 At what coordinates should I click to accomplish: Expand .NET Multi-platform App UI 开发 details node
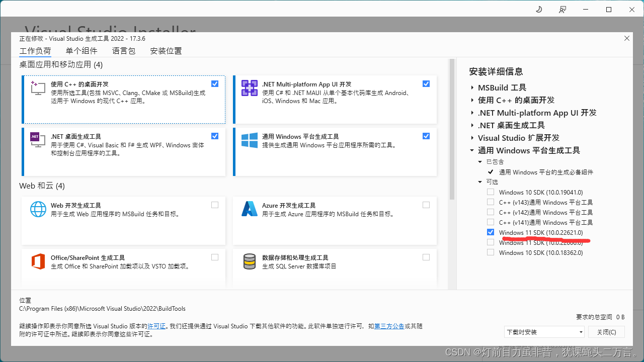[x=472, y=113]
